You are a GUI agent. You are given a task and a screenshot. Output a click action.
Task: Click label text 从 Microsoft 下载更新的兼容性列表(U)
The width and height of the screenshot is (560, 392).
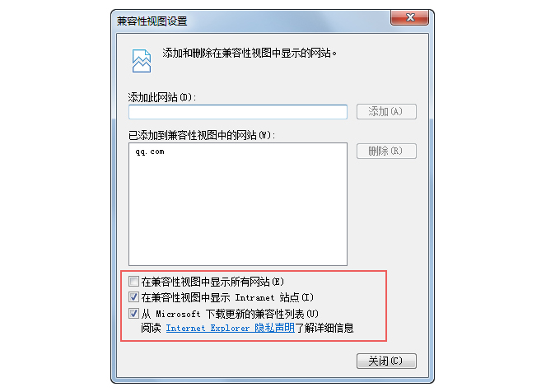pyautogui.click(x=230, y=314)
